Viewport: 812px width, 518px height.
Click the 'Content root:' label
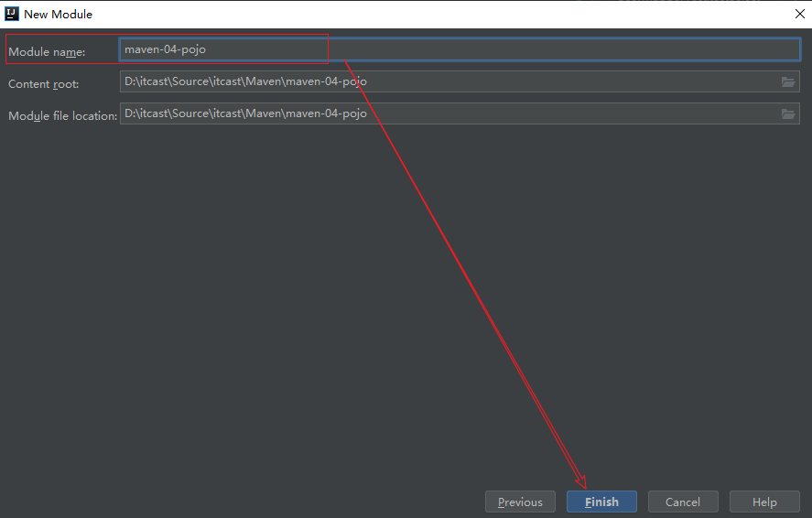coord(44,84)
